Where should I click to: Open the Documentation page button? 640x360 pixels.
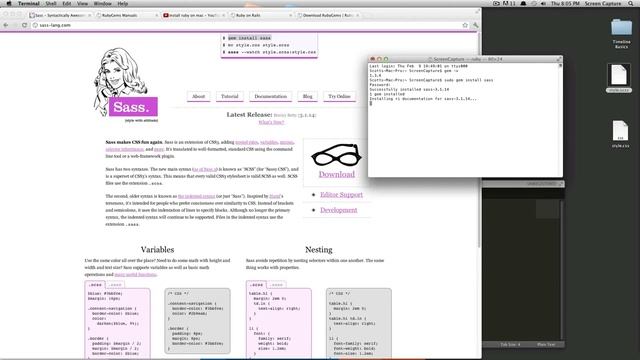(x=271, y=96)
